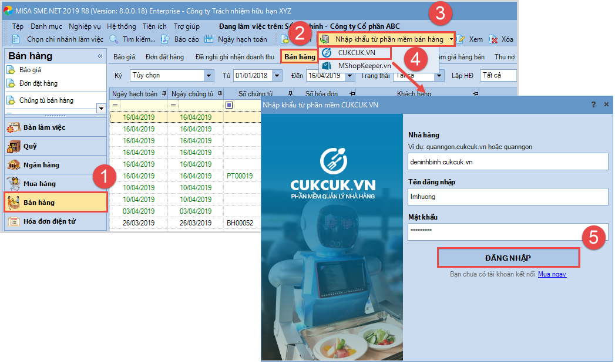Collapse the Bán hàng side panel
This screenshot has height=364, width=615.
(100, 56)
